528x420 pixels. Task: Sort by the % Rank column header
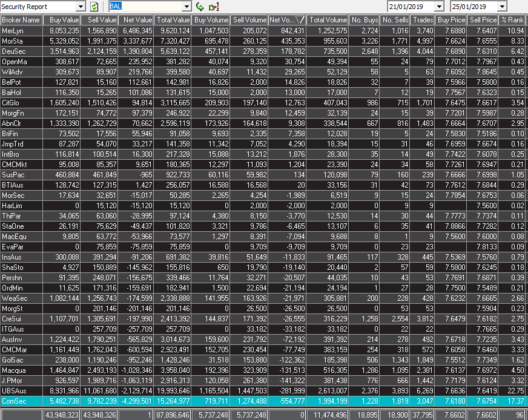pyautogui.click(x=512, y=20)
